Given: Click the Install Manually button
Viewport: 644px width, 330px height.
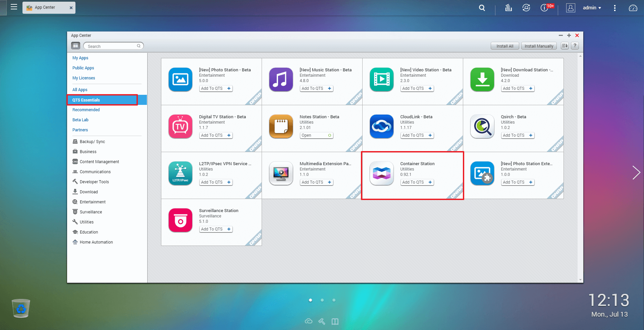Looking at the screenshot, I should (539, 46).
